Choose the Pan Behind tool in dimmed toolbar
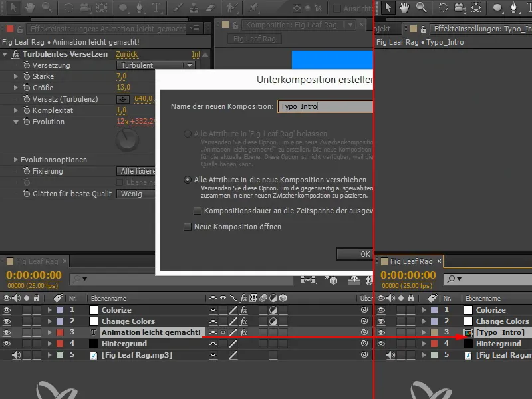Viewport: 532px width, 399px height. pyautogui.click(x=102, y=7)
